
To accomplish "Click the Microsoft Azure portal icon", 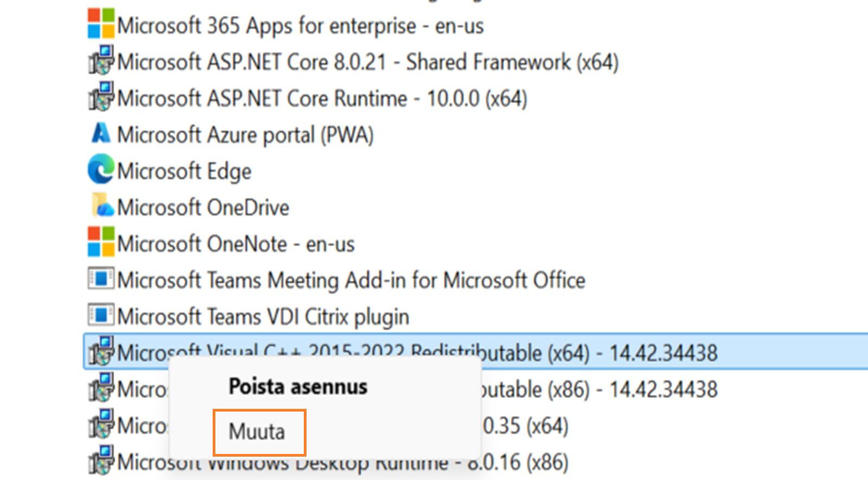I will pos(99,134).
